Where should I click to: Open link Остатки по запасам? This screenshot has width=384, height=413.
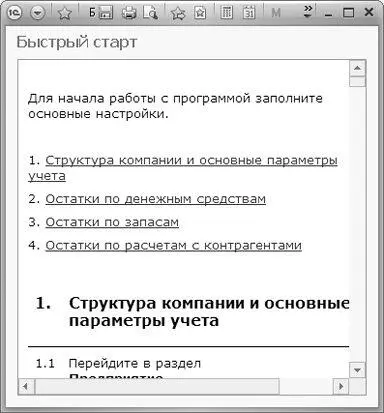[x=112, y=222]
